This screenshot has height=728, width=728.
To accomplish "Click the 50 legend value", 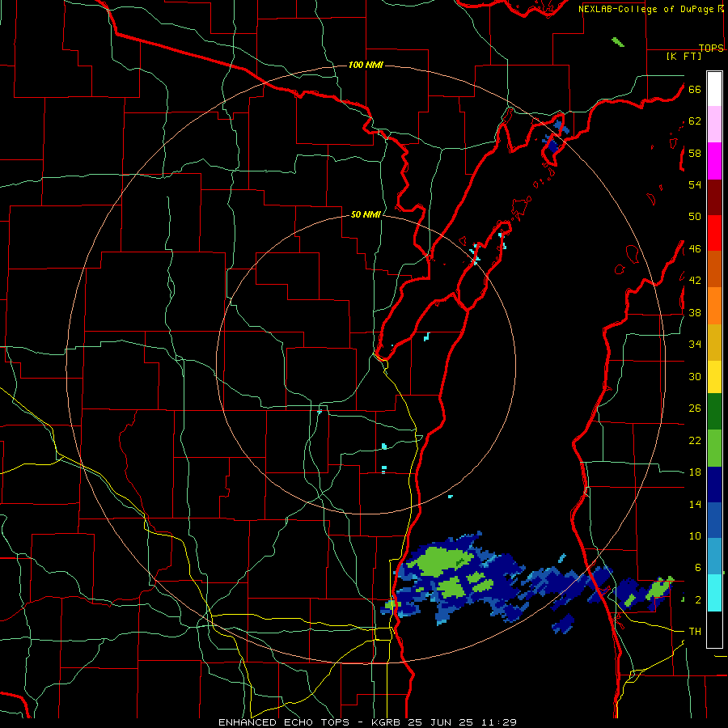I will click(x=695, y=217).
